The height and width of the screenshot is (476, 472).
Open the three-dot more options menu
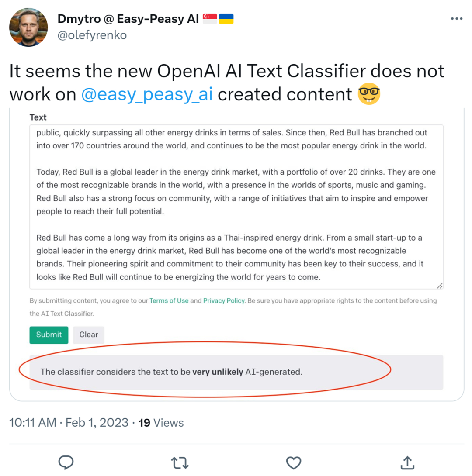[x=456, y=19]
